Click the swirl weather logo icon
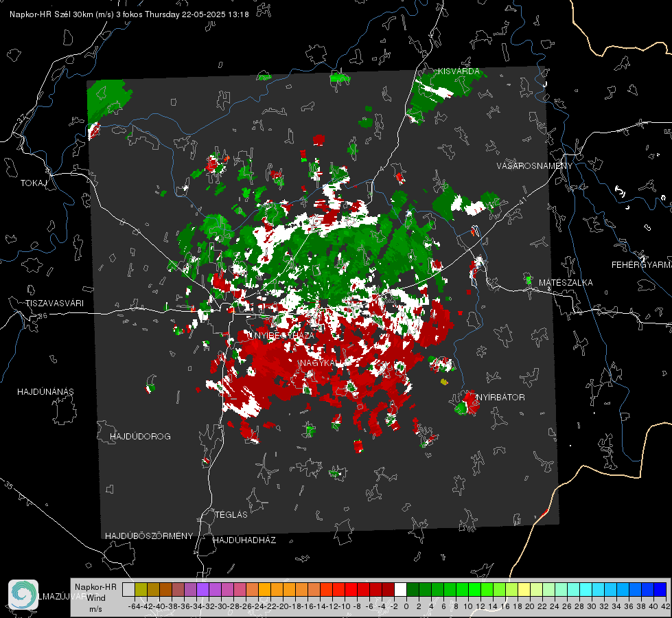This screenshot has height=618, width=672. point(23,595)
